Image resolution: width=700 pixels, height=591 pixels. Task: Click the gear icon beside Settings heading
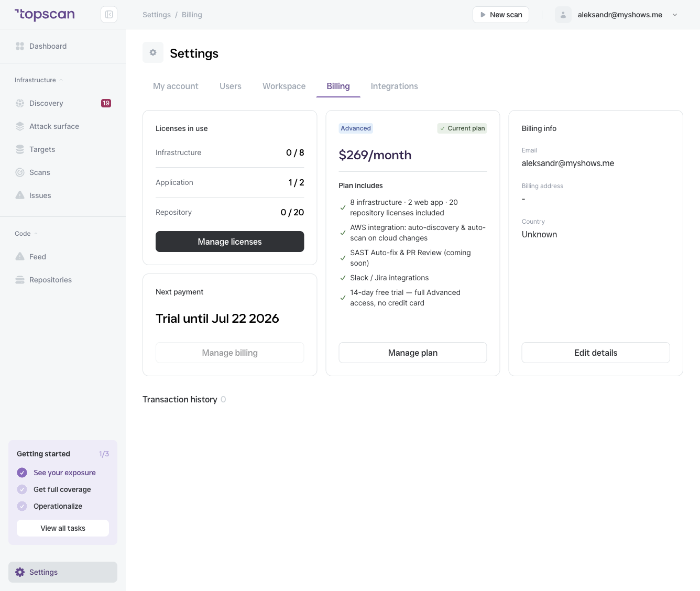(153, 52)
